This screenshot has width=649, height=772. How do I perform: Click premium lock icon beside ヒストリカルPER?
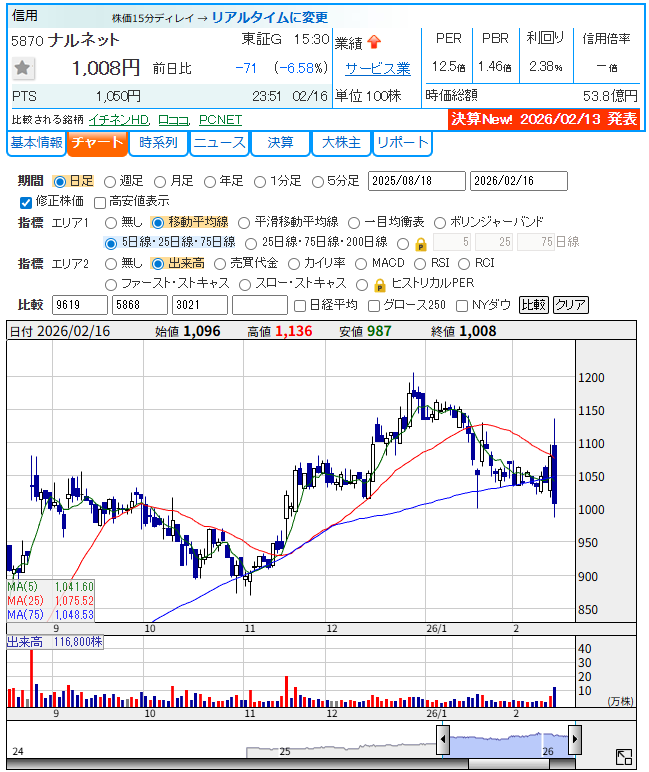[380, 285]
